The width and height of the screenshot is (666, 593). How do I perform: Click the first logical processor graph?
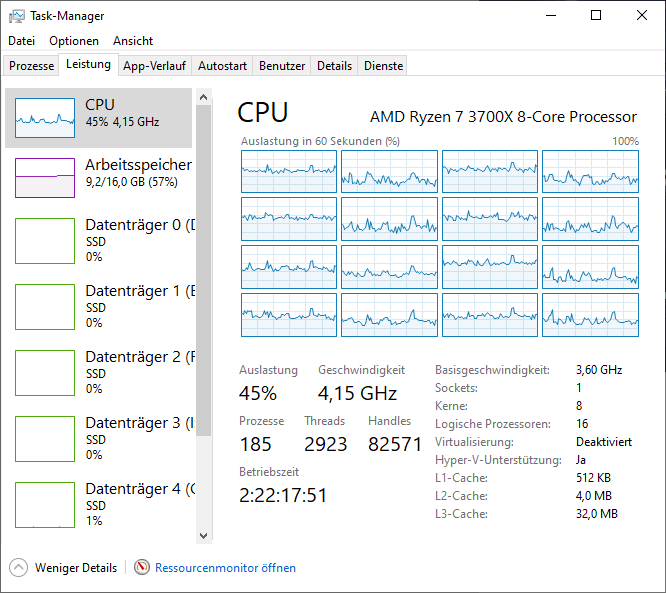pyautogui.click(x=289, y=171)
